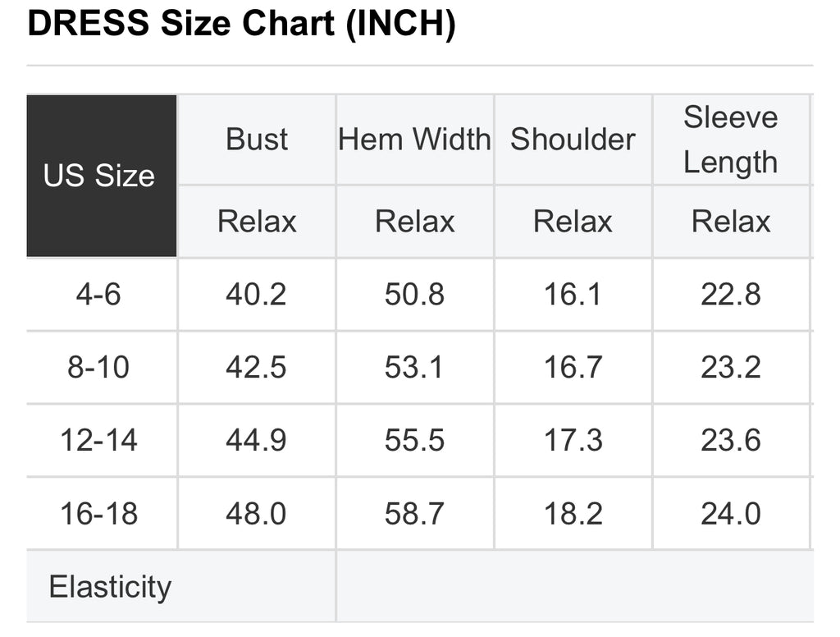Select hem width value 53.1
The height and width of the screenshot is (637, 840).
click(x=414, y=367)
